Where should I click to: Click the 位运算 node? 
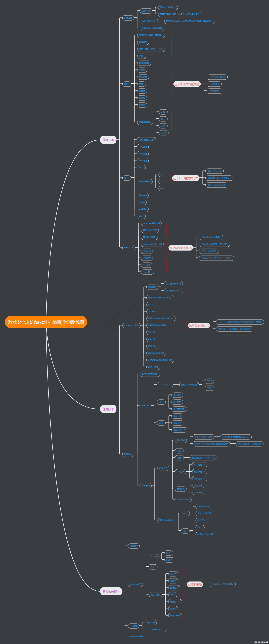pyautogui.click(x=142, y=98)
